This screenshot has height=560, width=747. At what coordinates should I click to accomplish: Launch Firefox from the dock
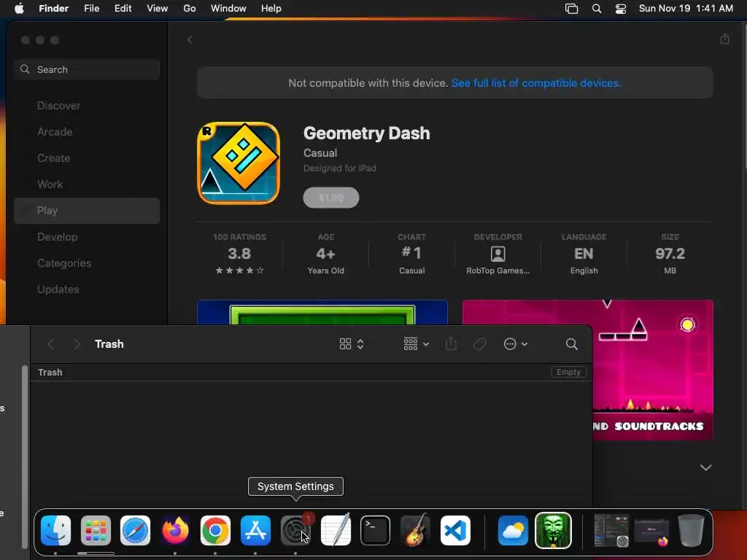point(175,530)
